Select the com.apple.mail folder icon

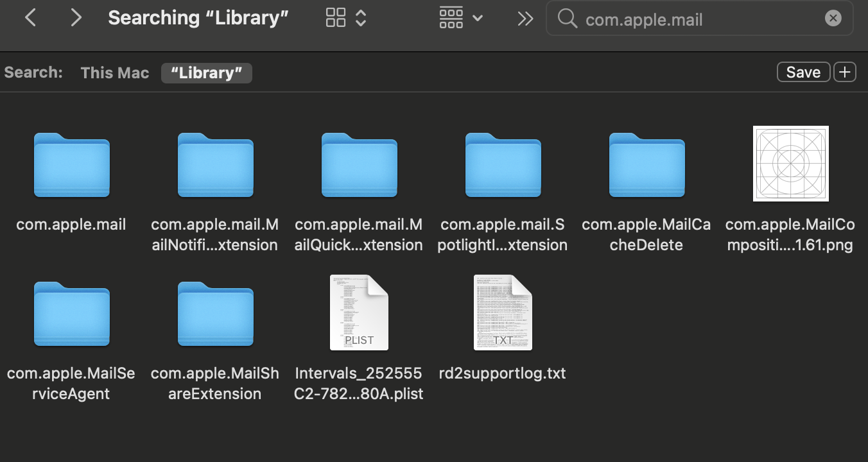72,165
